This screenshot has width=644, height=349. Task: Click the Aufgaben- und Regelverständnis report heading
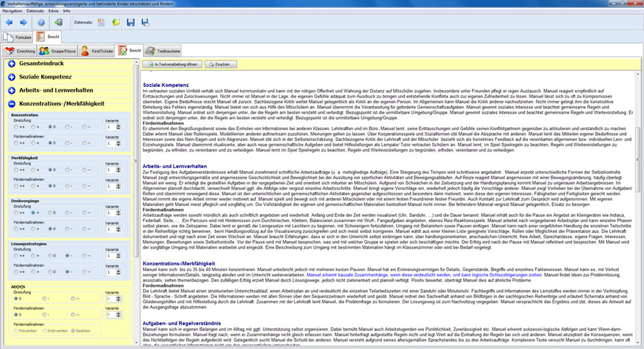coord(182,323)
